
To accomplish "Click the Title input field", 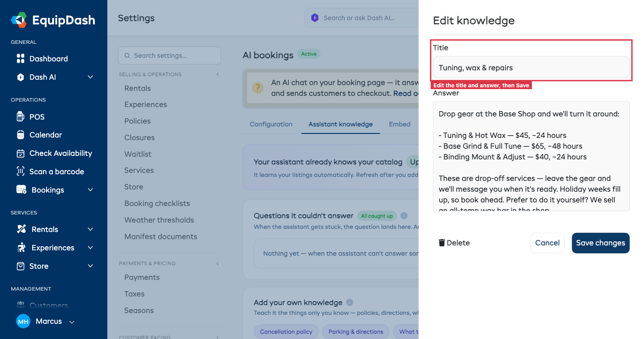I will pyautogui.click(x=531, y=68).
